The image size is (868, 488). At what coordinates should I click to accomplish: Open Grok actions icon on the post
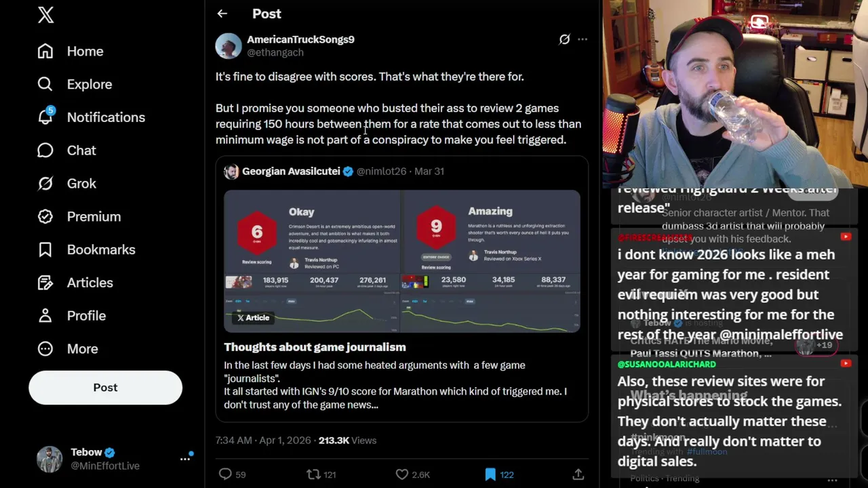pos(564,39)
